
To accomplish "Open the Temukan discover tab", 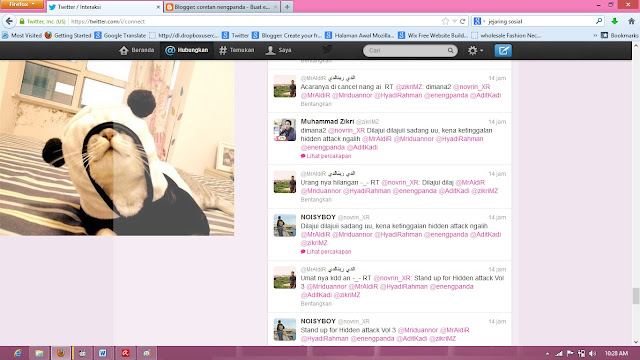I will [236, 50].
